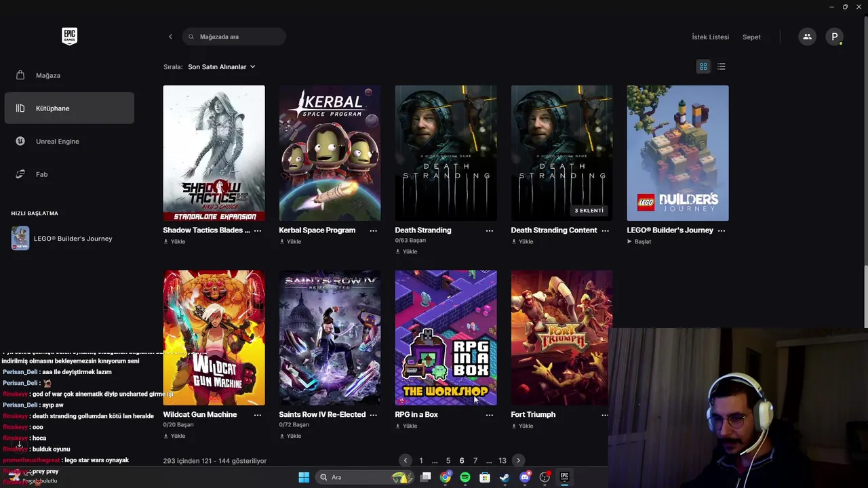
Task: Go to previous page arrow
Action: click(406, 461)
